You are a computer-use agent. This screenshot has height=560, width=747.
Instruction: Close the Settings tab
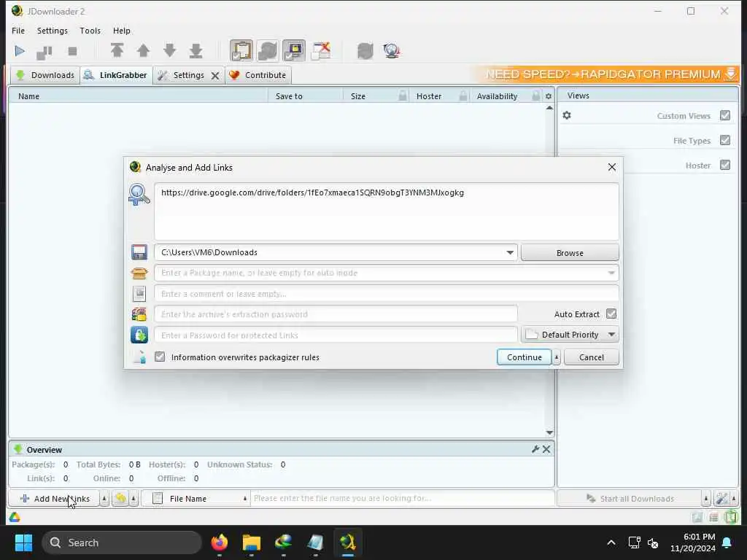215,75
